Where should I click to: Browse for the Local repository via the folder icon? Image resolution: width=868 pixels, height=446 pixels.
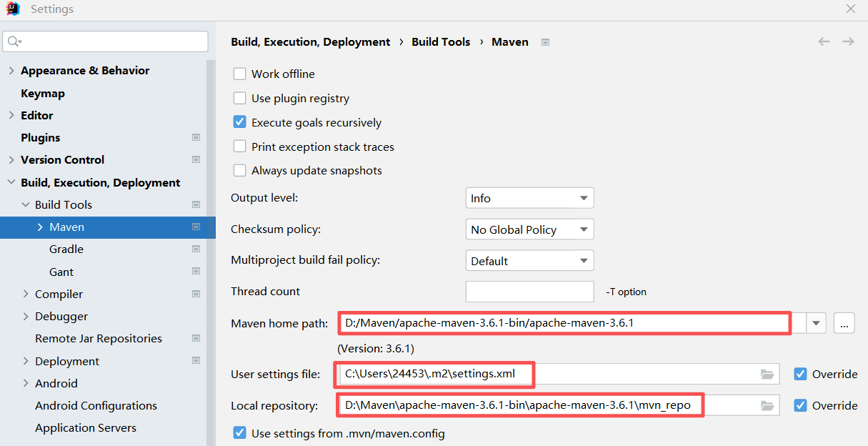pos(767,405)
